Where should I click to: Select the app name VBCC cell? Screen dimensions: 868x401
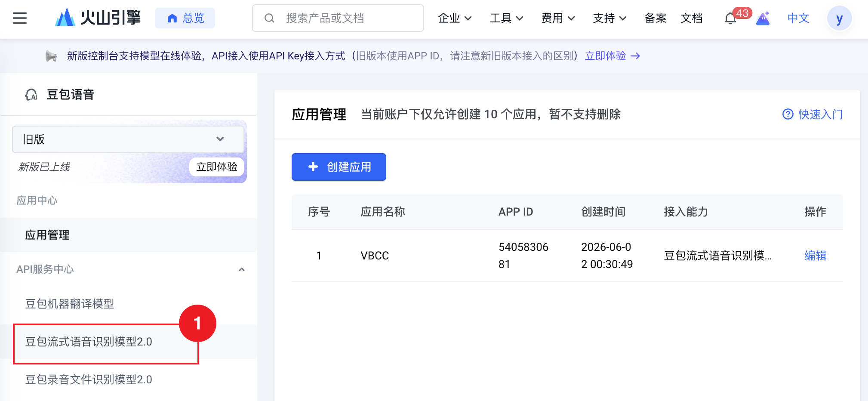click(x=375, y=256)
